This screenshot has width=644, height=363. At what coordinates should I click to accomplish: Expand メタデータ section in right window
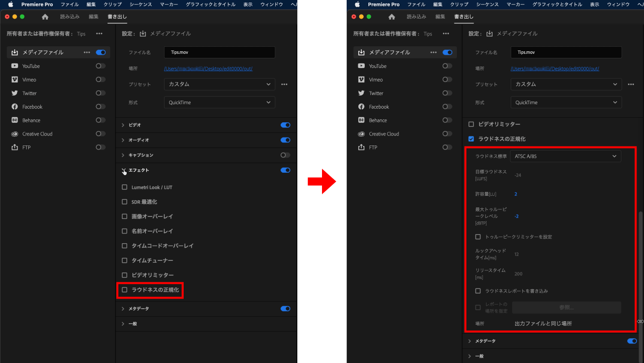[x=469, y=341]
